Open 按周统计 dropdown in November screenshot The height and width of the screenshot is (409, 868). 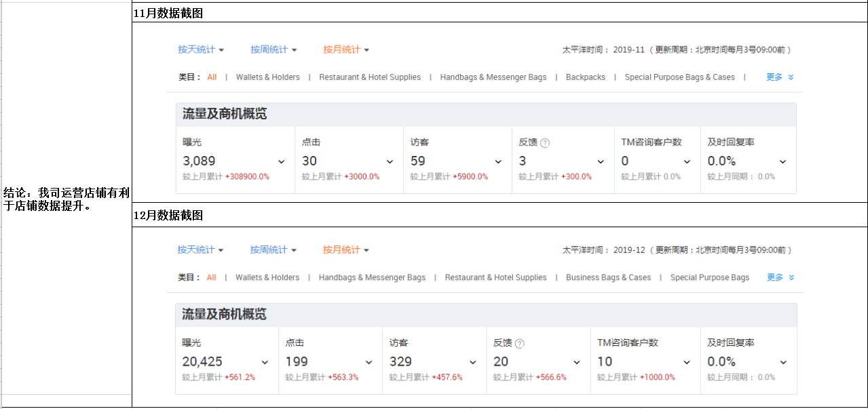pos(273,50)
